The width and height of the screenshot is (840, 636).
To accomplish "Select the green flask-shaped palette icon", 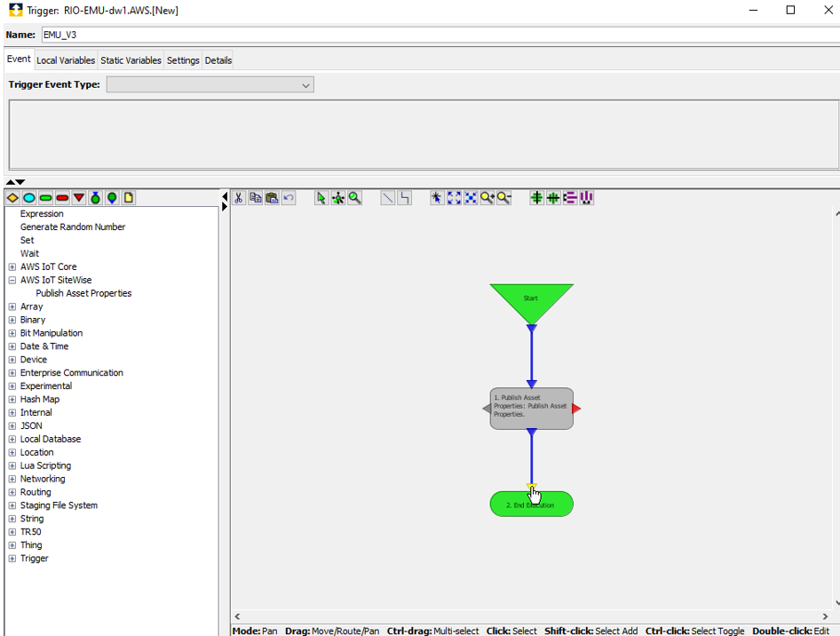I will tap(95, 198).
